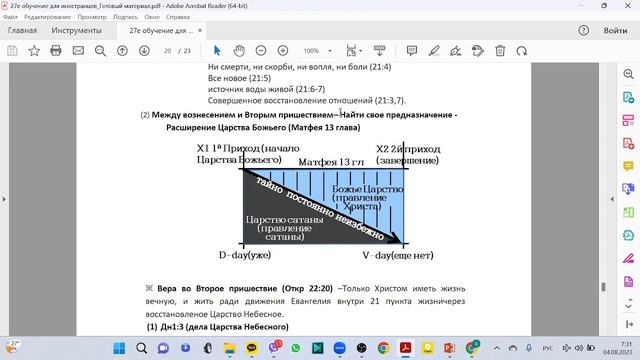640x360 pixels.
Task: Activate the Hand pan tool
Action: click(x=239, y=51)
